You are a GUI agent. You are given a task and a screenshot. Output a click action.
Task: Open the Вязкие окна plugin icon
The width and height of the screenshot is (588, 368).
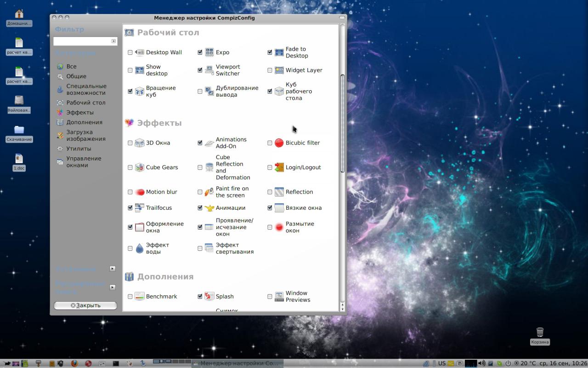(x=279, y=208)
